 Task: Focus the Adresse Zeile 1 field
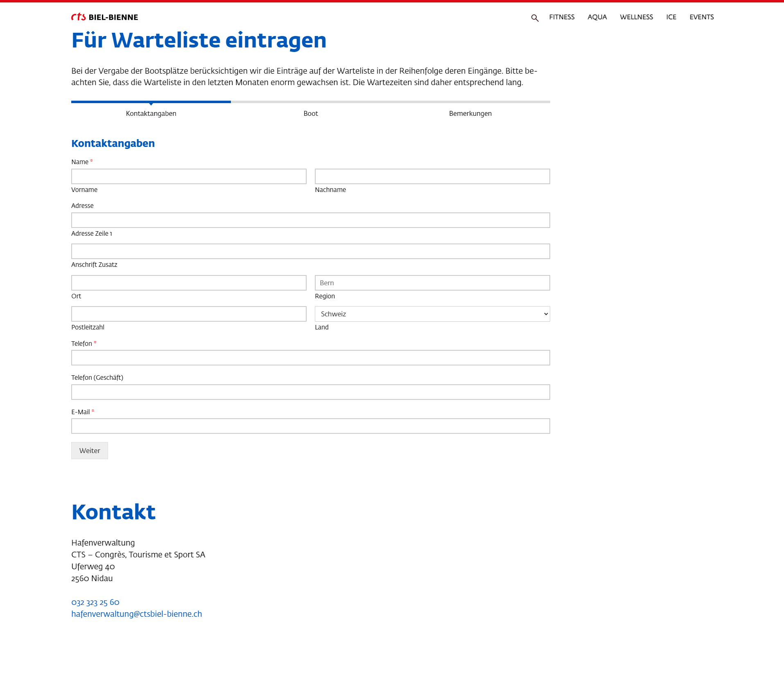(310, 220)
